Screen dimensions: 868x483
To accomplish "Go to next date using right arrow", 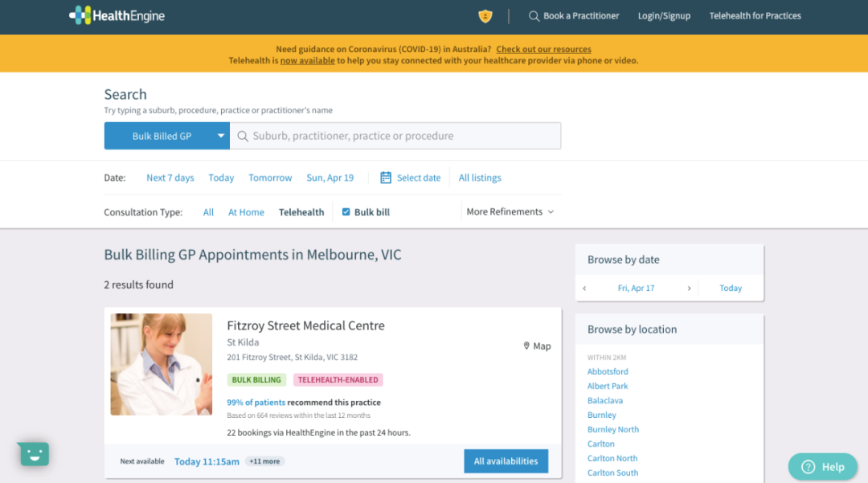I will click(690, 289).
